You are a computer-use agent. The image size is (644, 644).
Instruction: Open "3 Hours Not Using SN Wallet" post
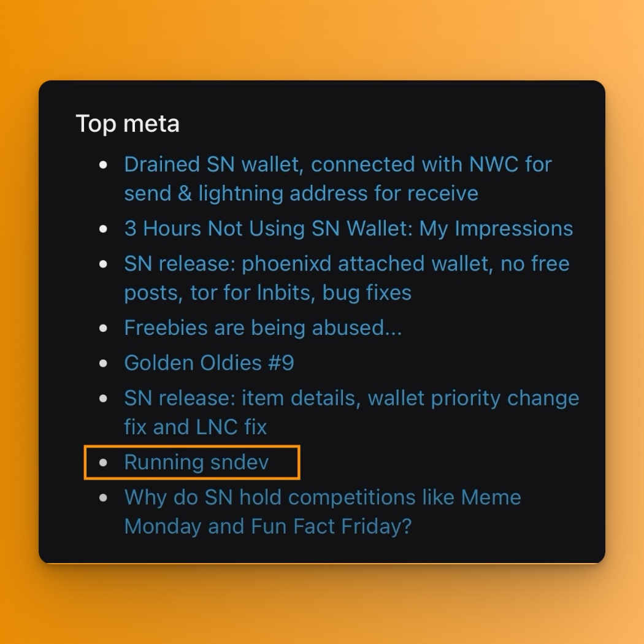(348, 228)
